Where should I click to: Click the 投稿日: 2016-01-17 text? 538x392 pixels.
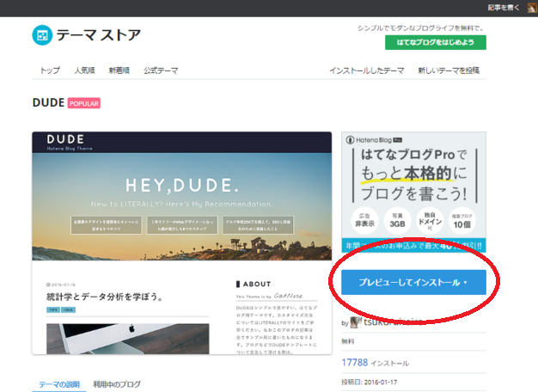[x=370, y=382]
